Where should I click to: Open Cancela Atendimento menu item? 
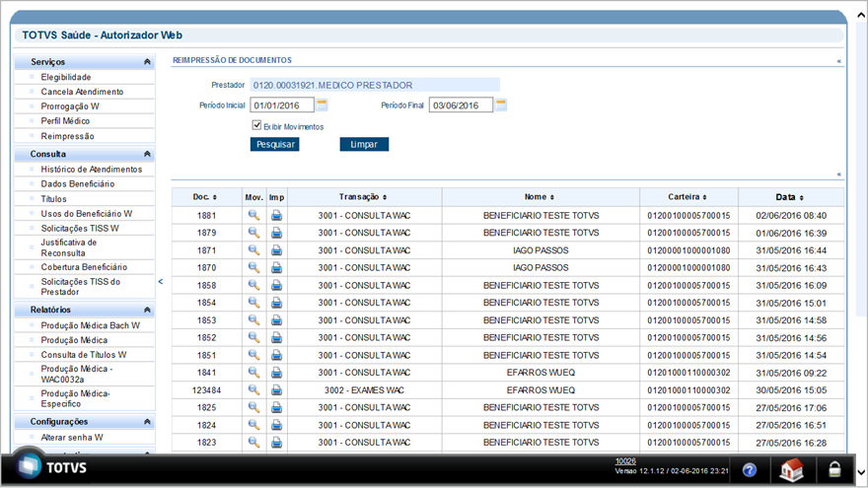click(82, 92)
